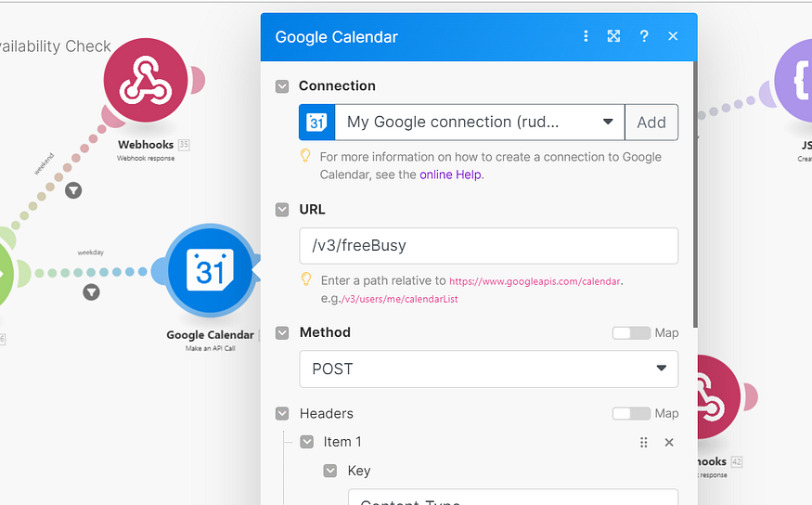The image size is (812, 505).
Task: Collapse the Item 1 toggle
Action: pyautogui.click(x=307, y=442)
